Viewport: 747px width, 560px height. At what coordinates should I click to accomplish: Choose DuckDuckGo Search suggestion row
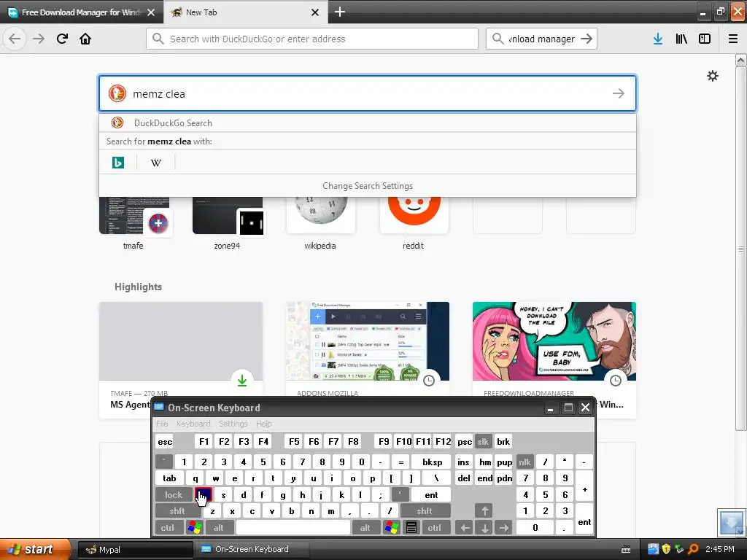tap(368, 122)
